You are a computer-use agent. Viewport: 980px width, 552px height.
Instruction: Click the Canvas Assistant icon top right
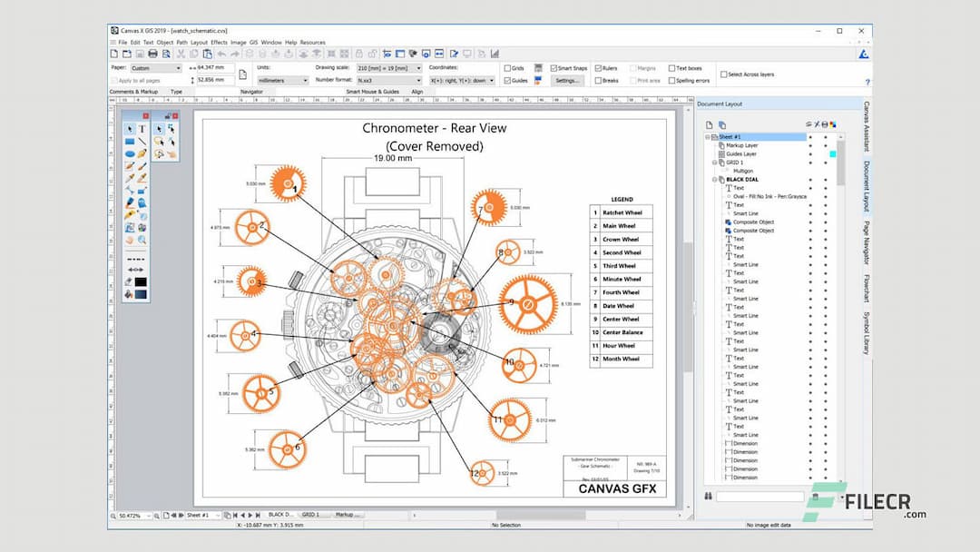864,54
